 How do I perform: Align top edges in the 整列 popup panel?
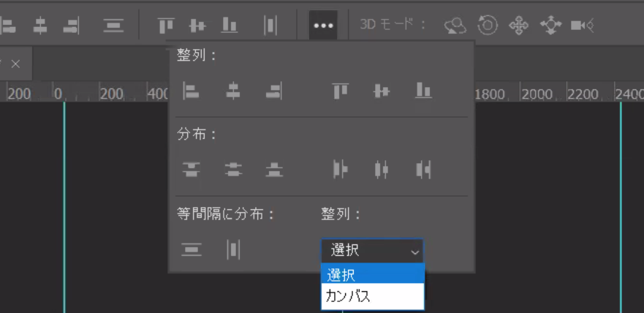pyautogui.click(x=340, y=91)
